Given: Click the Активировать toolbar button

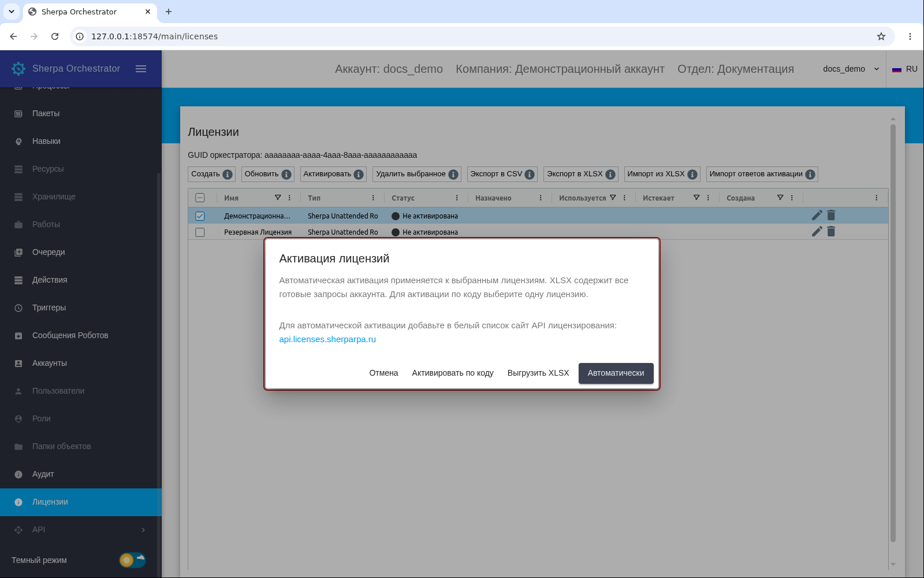Looking at the screenshot, I should pyautogui.click(x=333, y=174).
